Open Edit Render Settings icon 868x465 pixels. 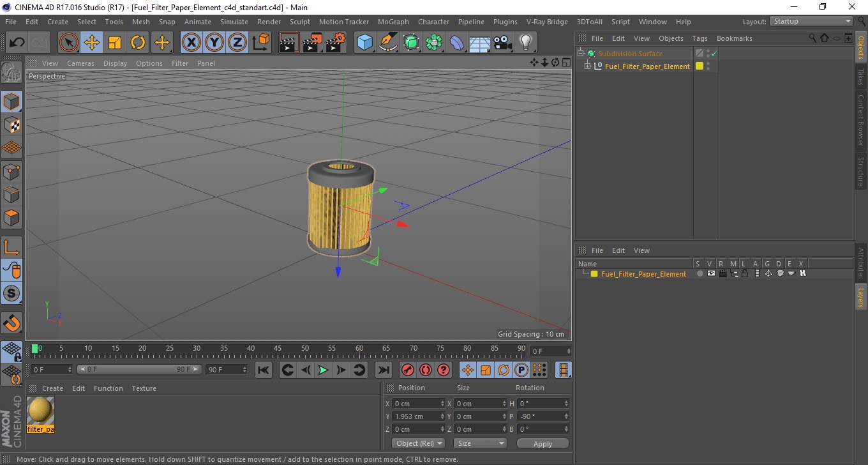pos(336,43)
